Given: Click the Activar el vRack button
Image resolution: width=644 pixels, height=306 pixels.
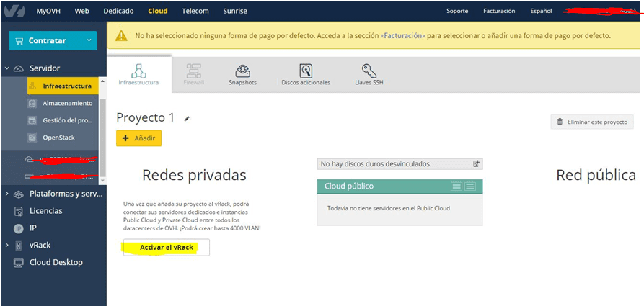Looking at the screenshot, I should [x=167, y=248].
